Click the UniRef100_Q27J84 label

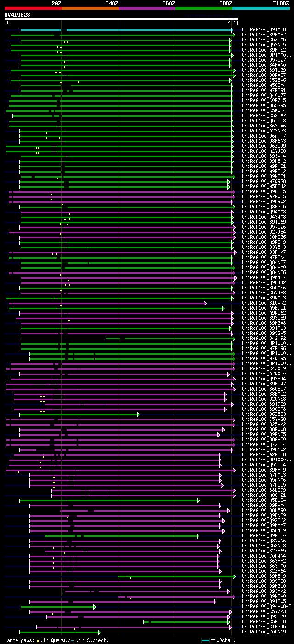tap(264, 232)
